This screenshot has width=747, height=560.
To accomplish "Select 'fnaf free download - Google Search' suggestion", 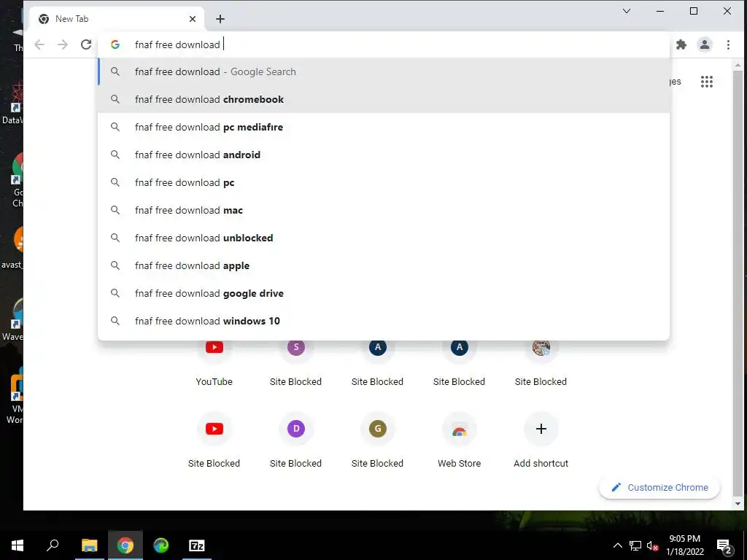I will click(384, 72).
